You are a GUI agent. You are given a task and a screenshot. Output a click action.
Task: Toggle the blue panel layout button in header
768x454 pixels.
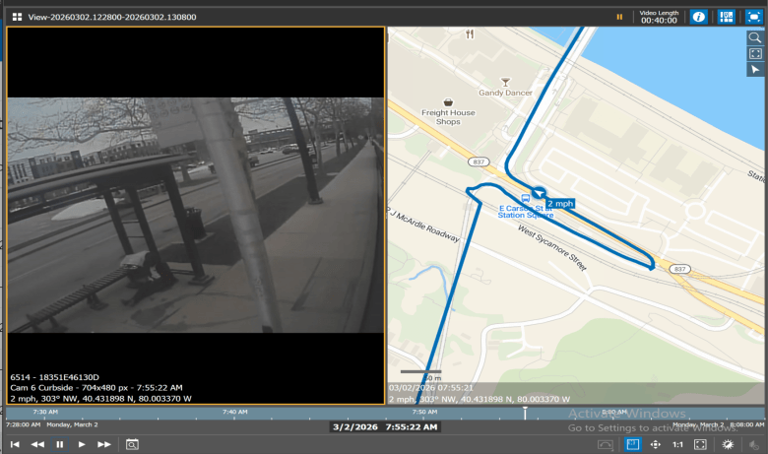tap(726, 17)
